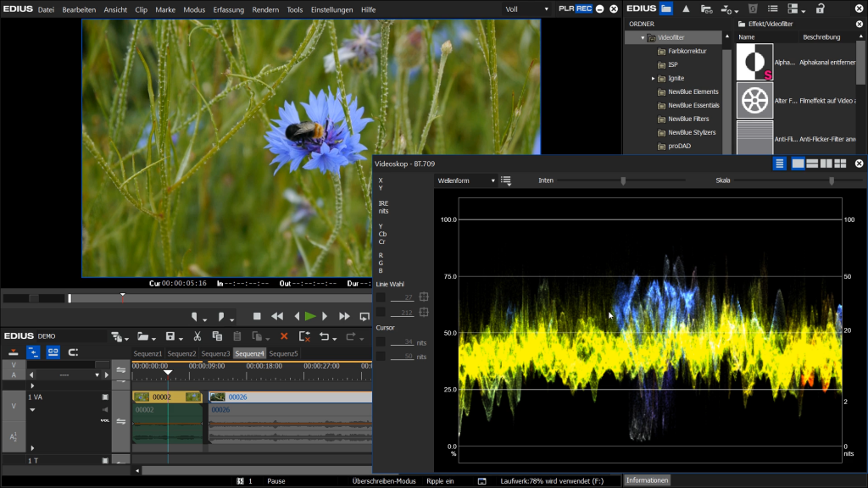Toggle Ripple mode in the status bar
The height and width of the screenshot is (488, 868).
click(x=441, y=480)
